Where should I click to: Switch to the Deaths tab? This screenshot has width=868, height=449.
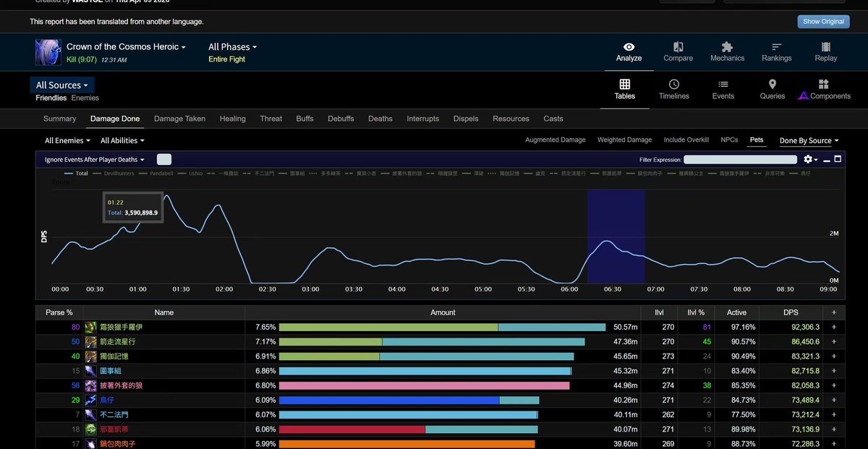point(380,119)
